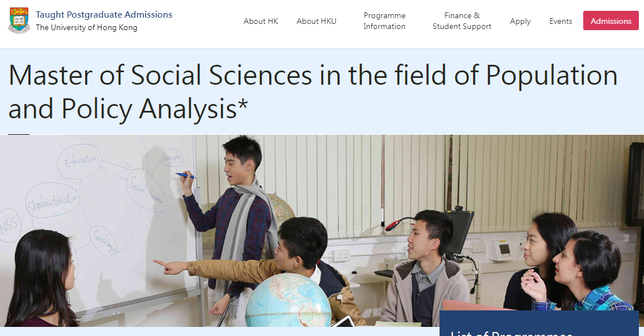Click the computer monitor in the photo

[x=459, y=233]
